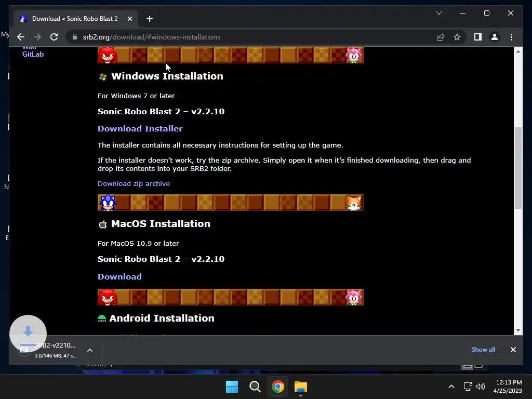Click the 'For MacOS 10.9 or later' text
Viewport: 532px width, 399px height.
click(x=138, y=244)
